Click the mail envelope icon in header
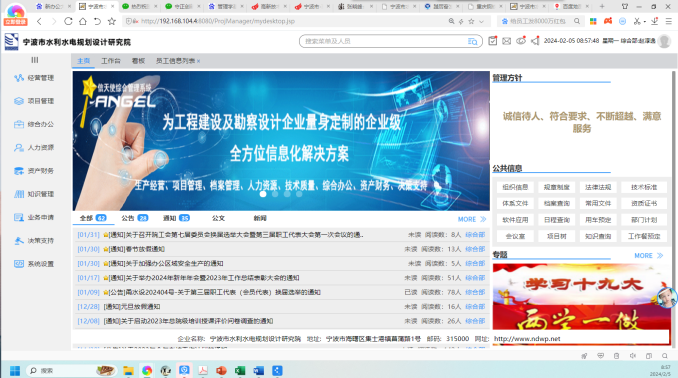Viewport: 678px width, 378px height. tap(506, 41)
